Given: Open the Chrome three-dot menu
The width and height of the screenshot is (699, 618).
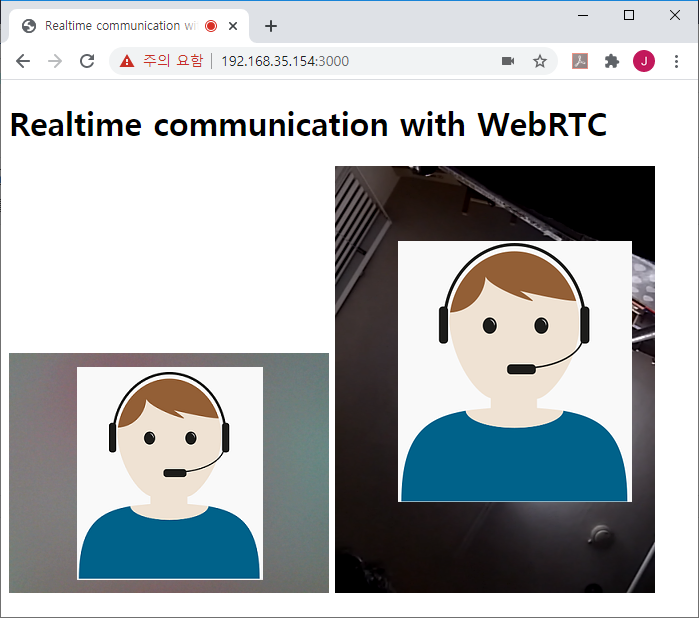Looking at the screenshot, I should coord(676,61).
